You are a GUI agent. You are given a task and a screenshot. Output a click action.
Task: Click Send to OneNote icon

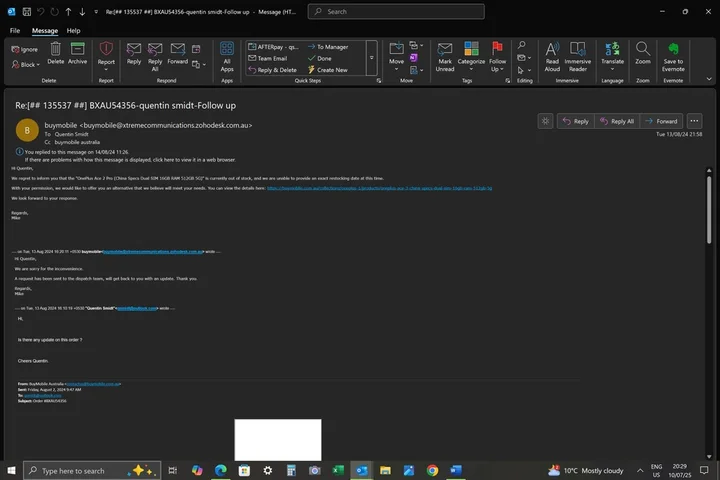(x=414, y=58)
